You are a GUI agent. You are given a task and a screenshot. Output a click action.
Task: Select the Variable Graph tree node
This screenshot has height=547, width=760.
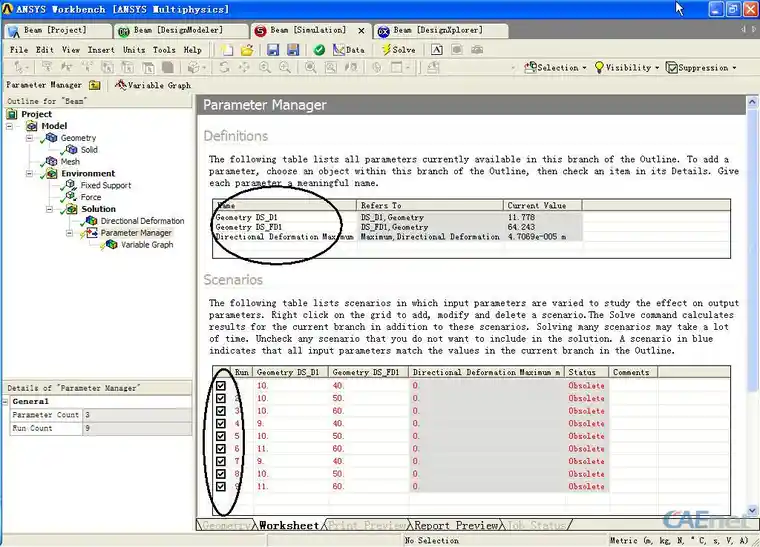147,245
